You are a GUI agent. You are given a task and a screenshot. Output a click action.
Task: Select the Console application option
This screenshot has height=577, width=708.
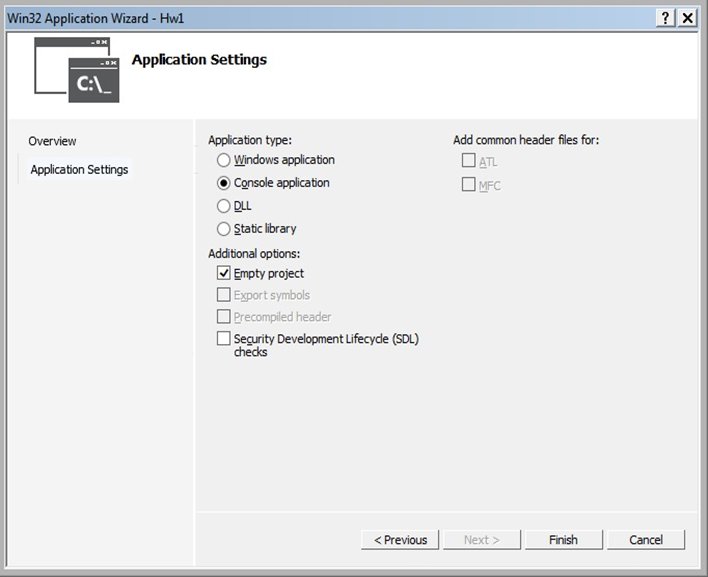coord(224,183)
